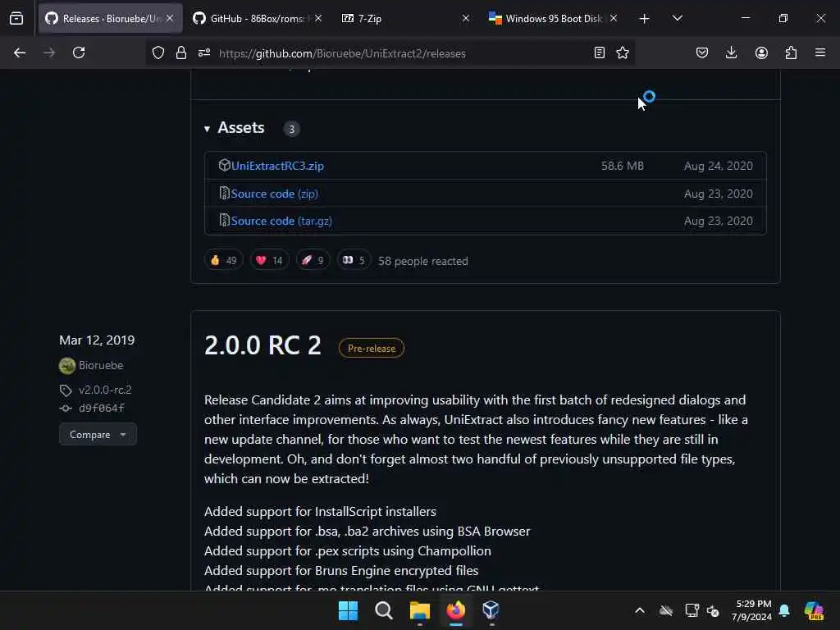Open the notification bell in the tray
Screen dimensions: 840x630
784,610
